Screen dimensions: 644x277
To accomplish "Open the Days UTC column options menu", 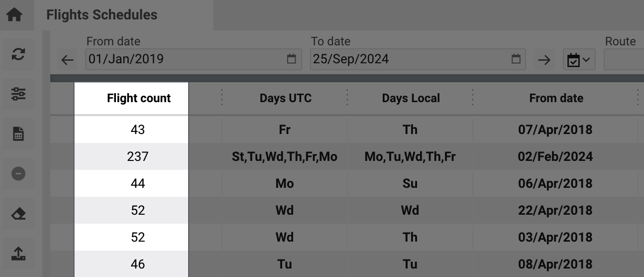I will 347,98.
